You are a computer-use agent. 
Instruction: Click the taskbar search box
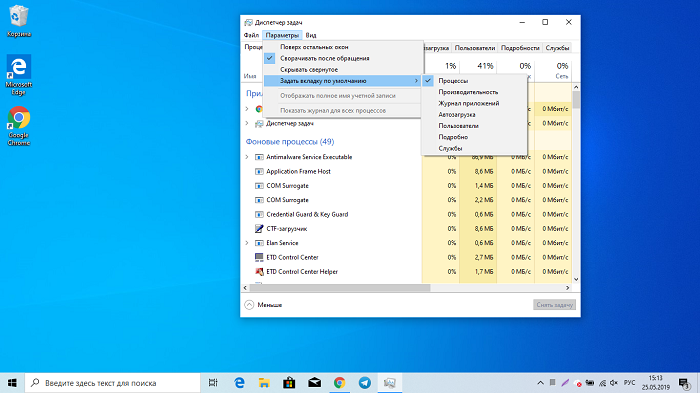point(112,383)
